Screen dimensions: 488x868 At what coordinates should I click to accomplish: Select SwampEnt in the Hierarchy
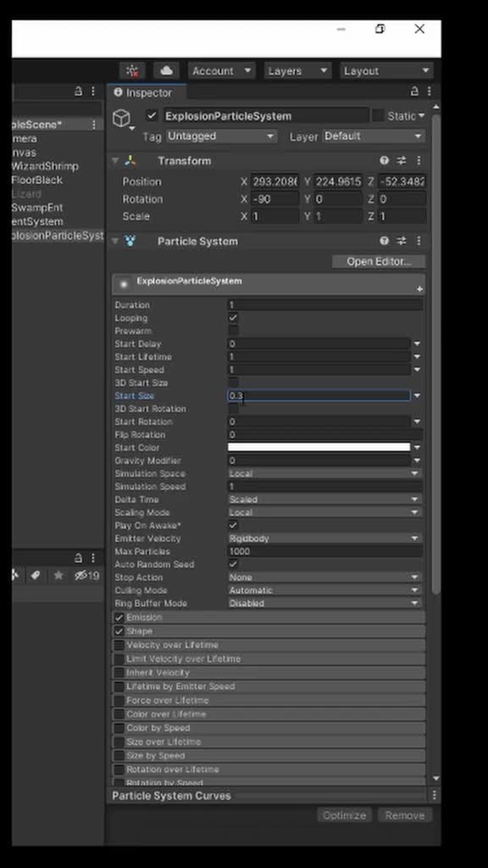pyautogui.click(x=37, y=208)
